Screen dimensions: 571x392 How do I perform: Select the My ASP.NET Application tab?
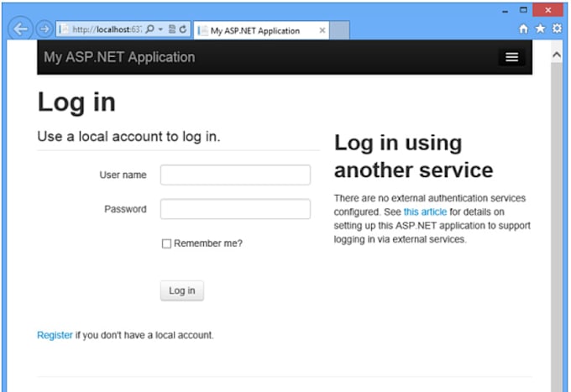click(261, 30)
